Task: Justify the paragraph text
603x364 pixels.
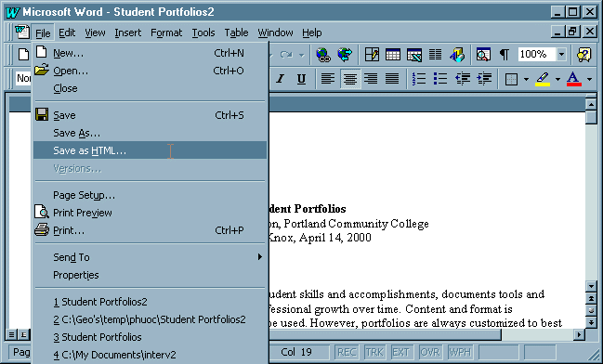Action: (x=392, y=79)
